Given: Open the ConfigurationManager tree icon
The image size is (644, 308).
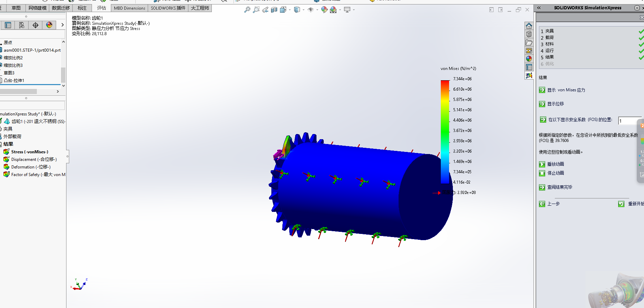Looking at the screenshot, I should click(22, 25).
